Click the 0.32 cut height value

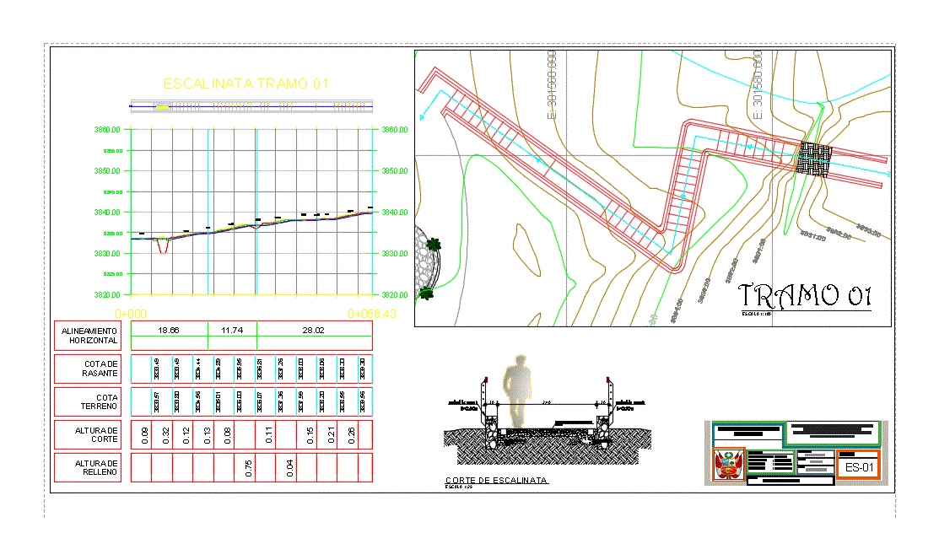[x=166, y=435]
